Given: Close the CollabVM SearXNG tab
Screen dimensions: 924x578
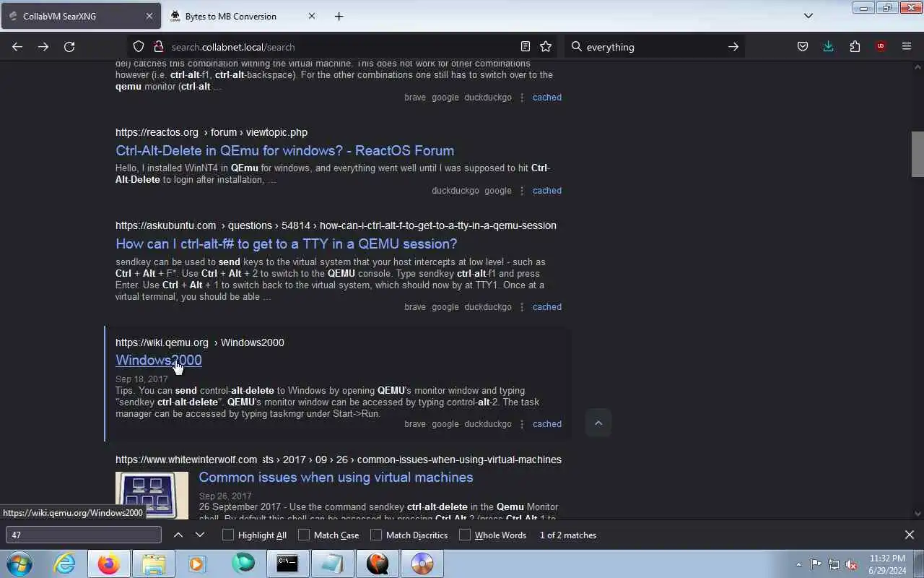Looking at the screenshot, I should point(149,16).
